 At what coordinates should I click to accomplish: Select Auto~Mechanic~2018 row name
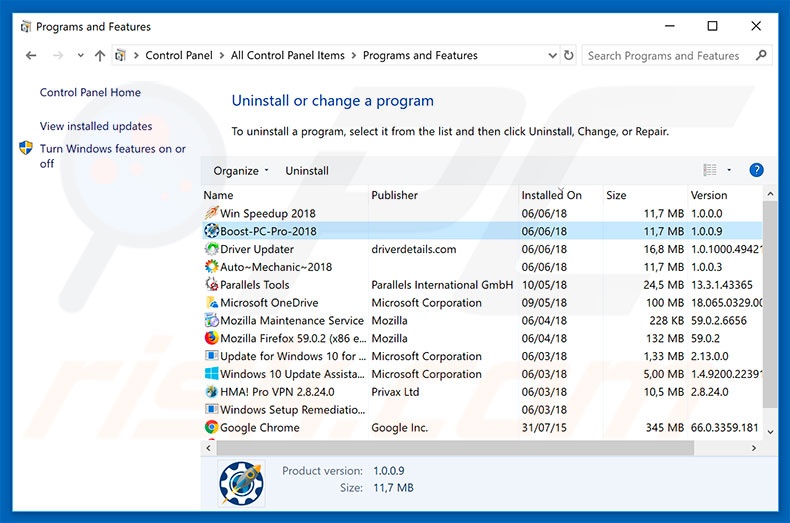click(276, 267)
